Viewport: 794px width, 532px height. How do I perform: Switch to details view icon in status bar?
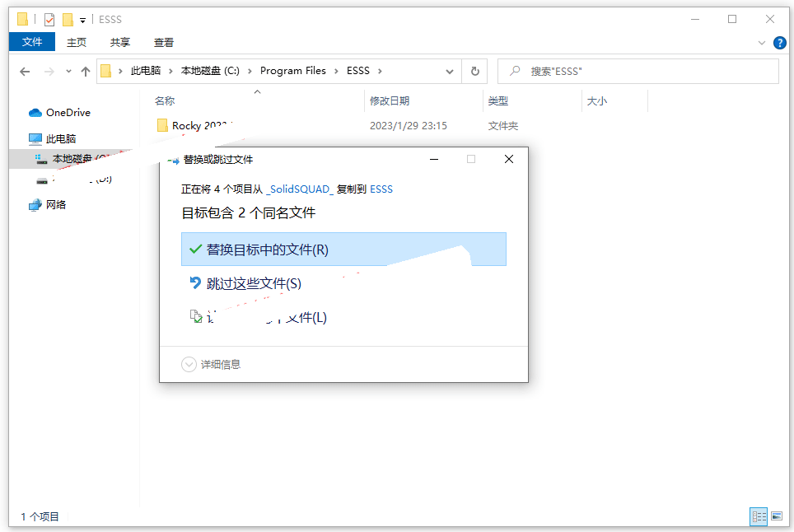[x=759, y=516]
